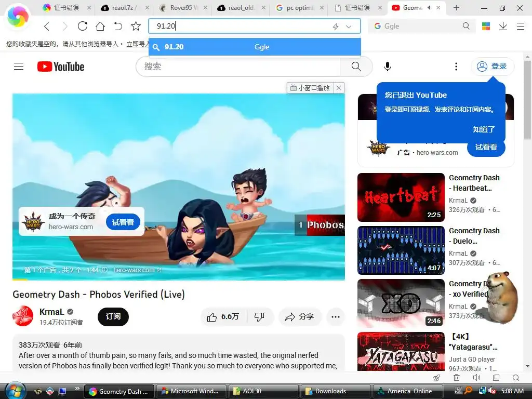Screen dimensions: 532x399
Task: Open the KrmaL channel avatar
Action: pos(23,316)
